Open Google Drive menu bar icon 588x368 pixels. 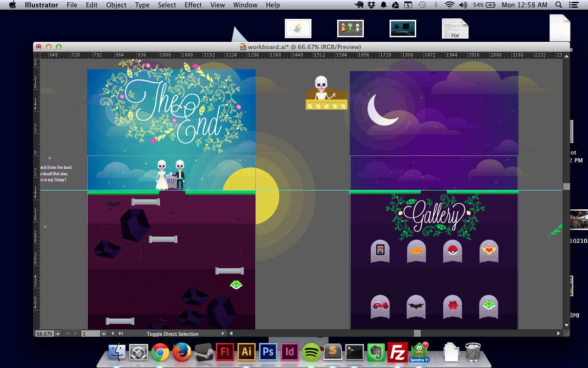(x=396, y=5)
